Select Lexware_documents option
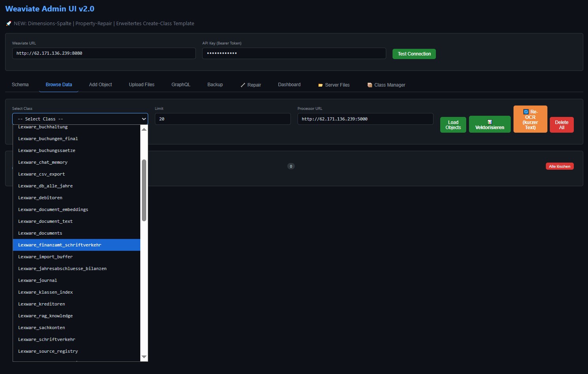This screenshot has height=374, width=588. tap(76, 233)
